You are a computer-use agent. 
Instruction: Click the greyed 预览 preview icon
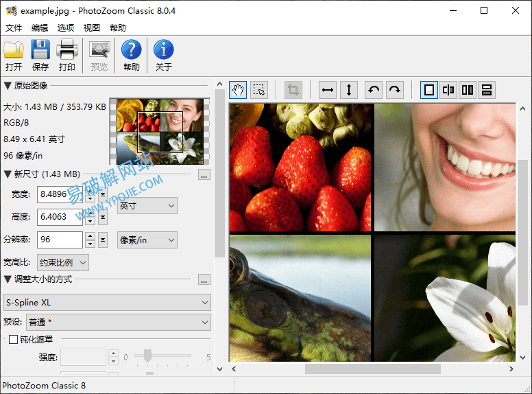point(99,55)
